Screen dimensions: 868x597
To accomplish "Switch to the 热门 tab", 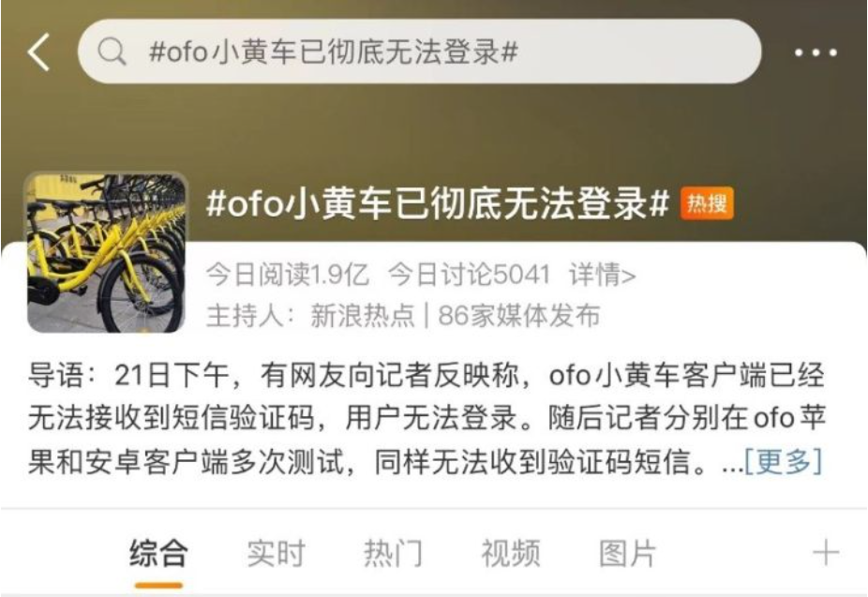I will click(x=393, y=553).
